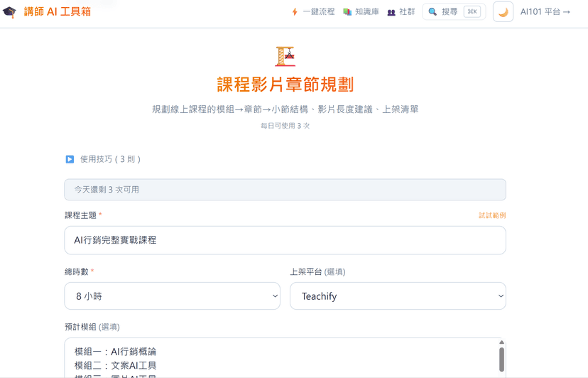The image size is (588, 378).
Task: Click the crane icon above the title
Action: 285,56
